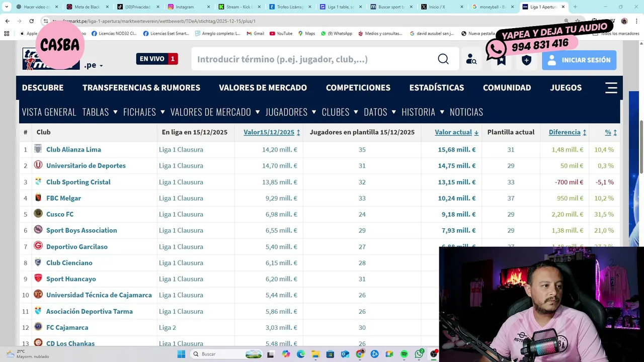Open browser tab list dropdown arrow
Image resolution: width=644 pixels, height=362 pixels.
(6, 7)
